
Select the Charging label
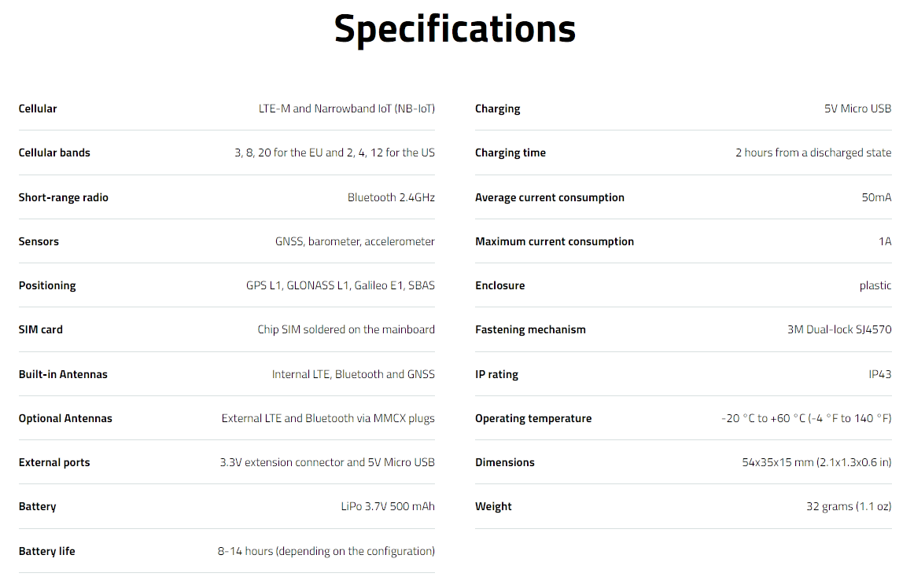pos(498,109)
